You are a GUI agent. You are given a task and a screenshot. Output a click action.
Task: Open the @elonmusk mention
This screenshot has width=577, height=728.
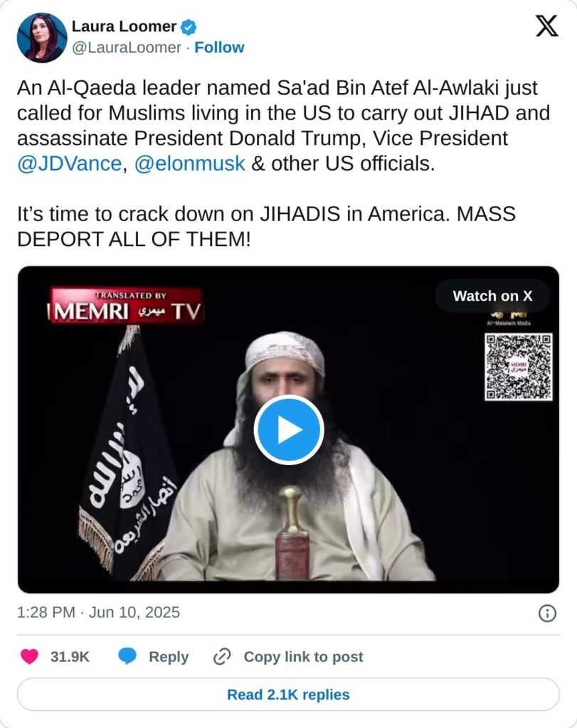pos(189,164)
